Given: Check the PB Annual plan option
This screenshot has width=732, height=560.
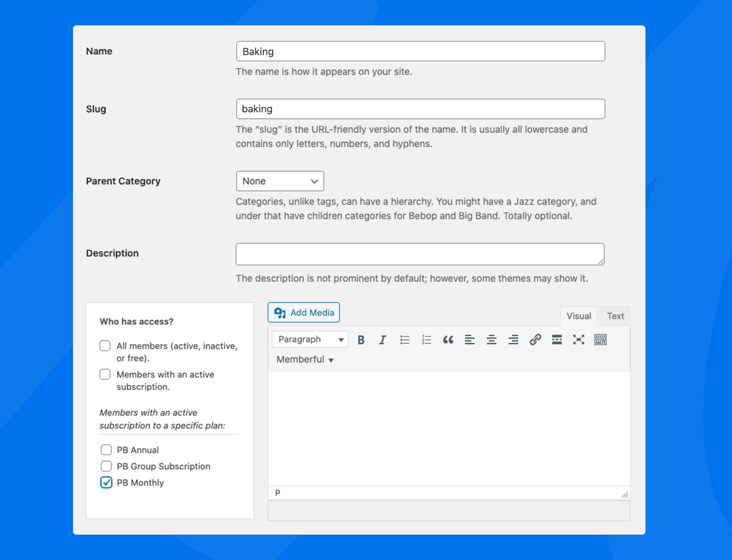Looking at the screenshot, I should coord(106,450).
